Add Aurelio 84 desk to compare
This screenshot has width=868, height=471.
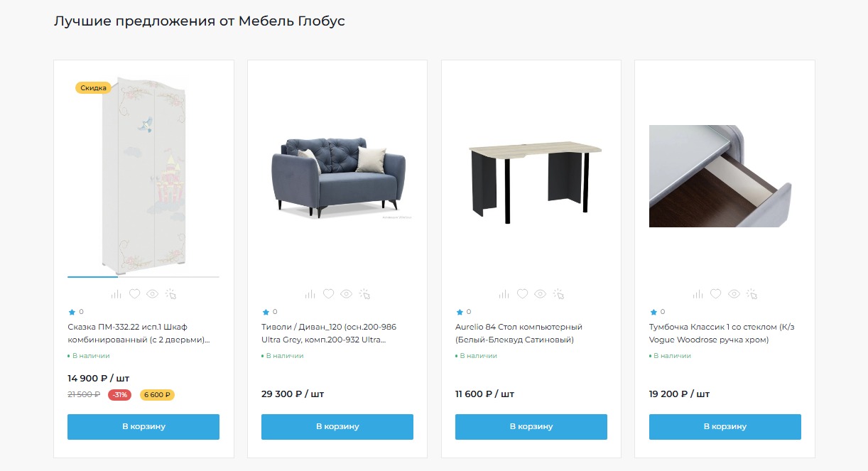(x=504, y=294)
